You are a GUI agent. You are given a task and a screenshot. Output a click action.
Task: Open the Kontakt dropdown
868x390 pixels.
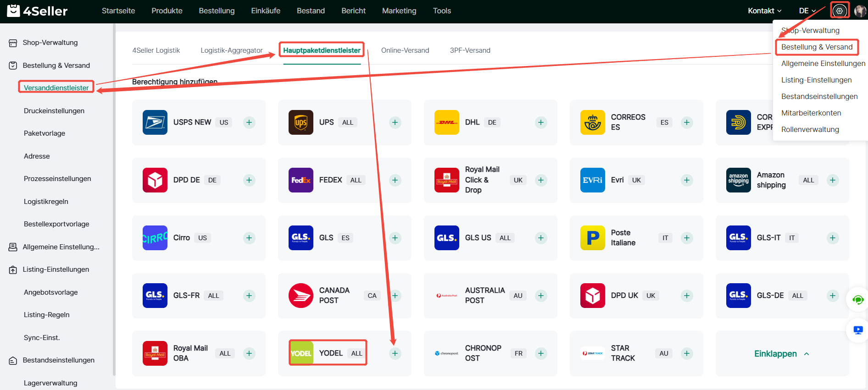click(764, 11)
